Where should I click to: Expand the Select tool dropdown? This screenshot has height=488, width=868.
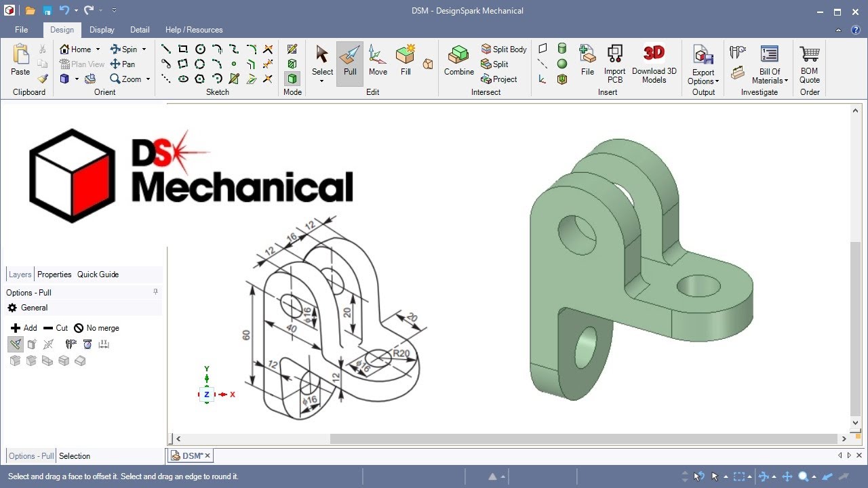point(322,81)
